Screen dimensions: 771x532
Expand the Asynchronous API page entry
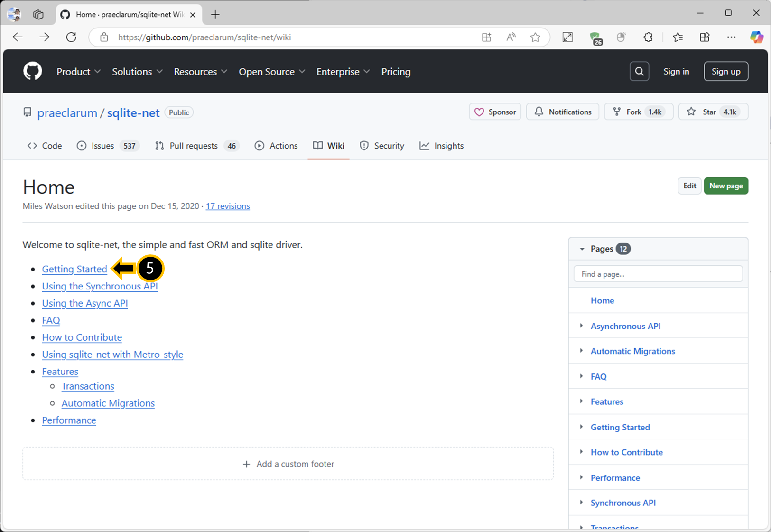click(581, 326)
